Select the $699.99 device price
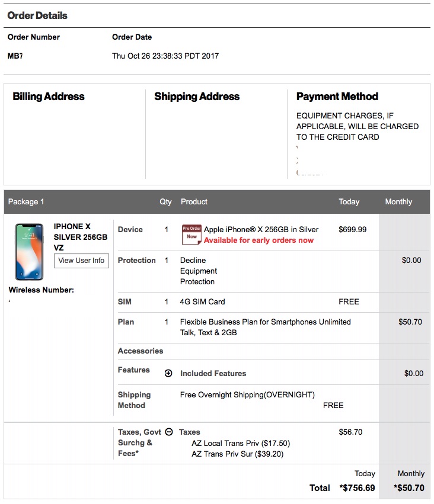 point(353,230)
